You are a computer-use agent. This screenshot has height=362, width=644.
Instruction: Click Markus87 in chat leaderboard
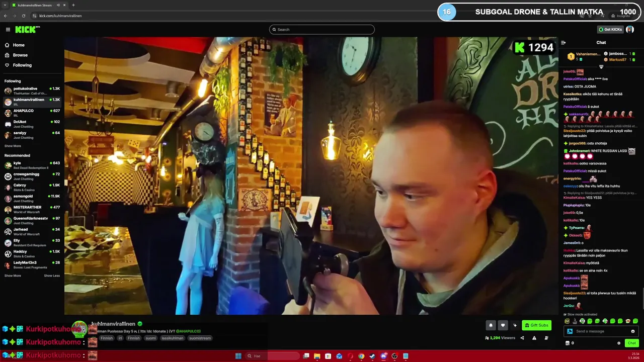[617, 60]
